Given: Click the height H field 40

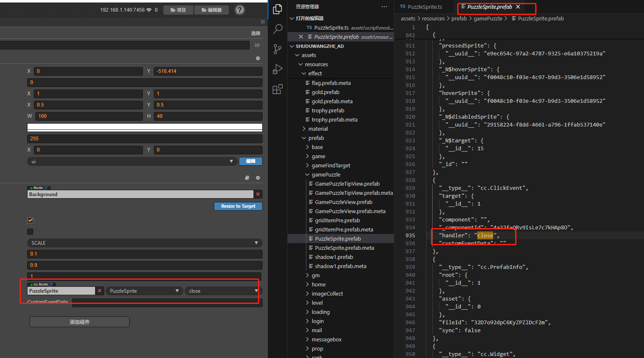Looking at the screenshot, I should [208, 116].
